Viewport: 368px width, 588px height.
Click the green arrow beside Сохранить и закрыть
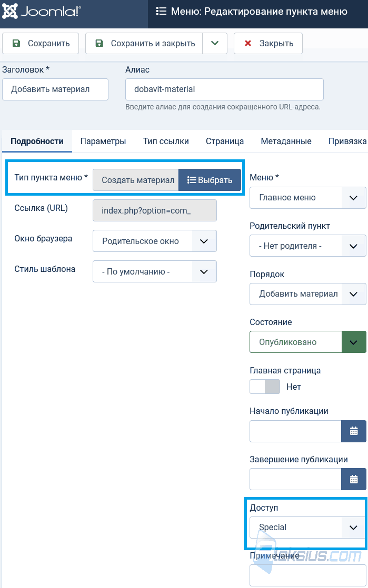point(215,44)
